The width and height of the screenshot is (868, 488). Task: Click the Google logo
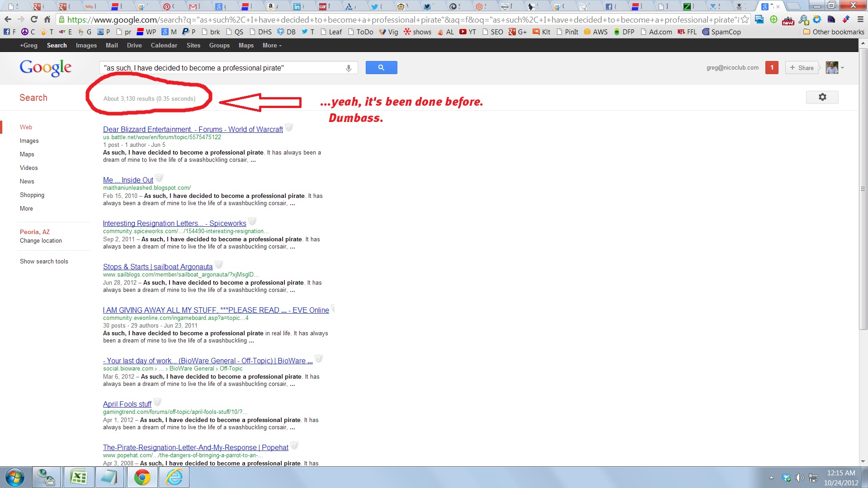(45, 68)
